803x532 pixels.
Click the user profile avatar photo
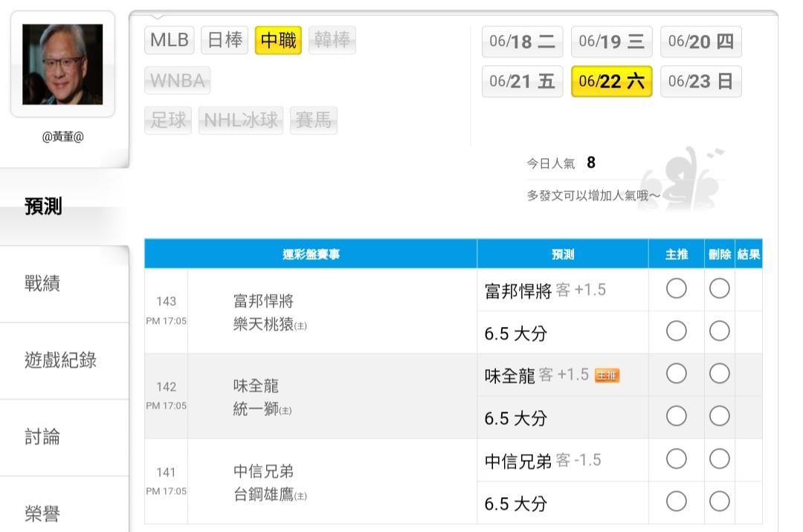tap(62, 65)
